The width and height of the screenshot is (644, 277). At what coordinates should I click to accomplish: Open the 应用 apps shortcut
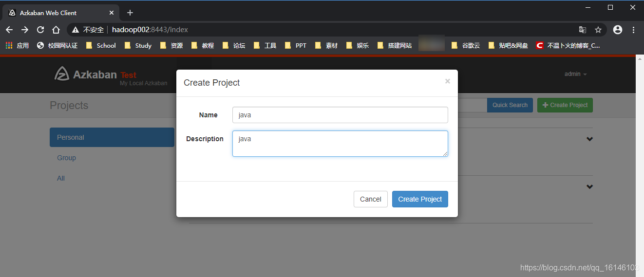(x=17, y=45)
